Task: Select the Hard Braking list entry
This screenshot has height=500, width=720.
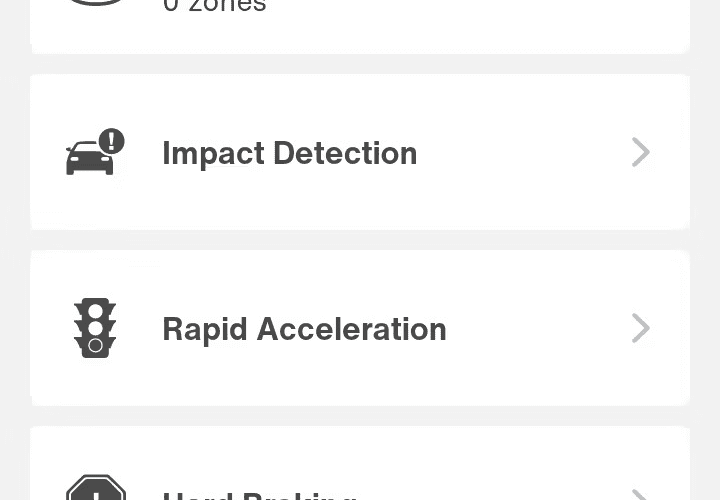Action: click(x=360, y=463)
